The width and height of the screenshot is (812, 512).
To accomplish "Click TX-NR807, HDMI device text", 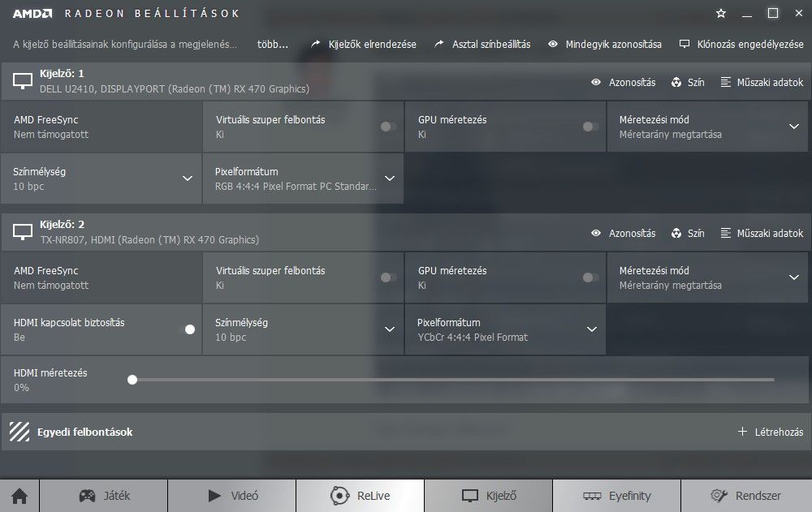I will tap(149, 239).
